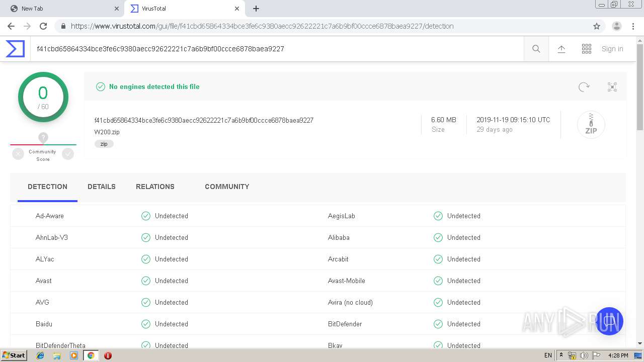
Task: Click the EN language indicator
Action: tap(548, 355)
